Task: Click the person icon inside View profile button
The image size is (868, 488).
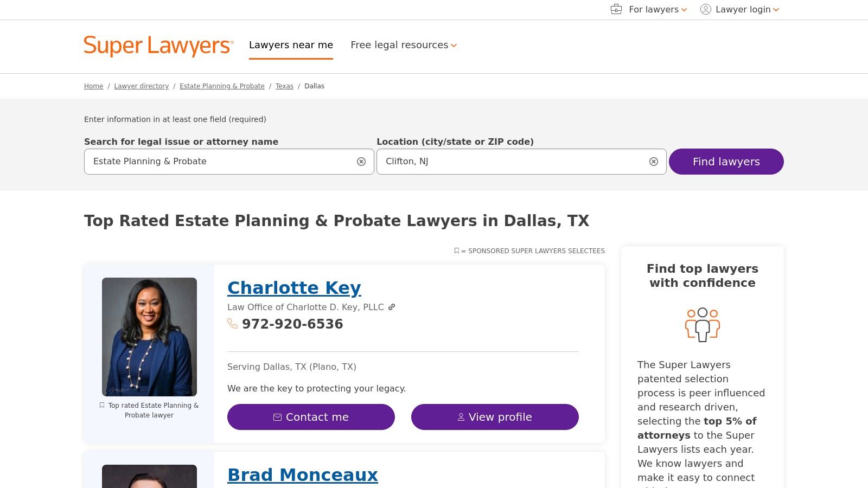Action: (x=461, y=417)
